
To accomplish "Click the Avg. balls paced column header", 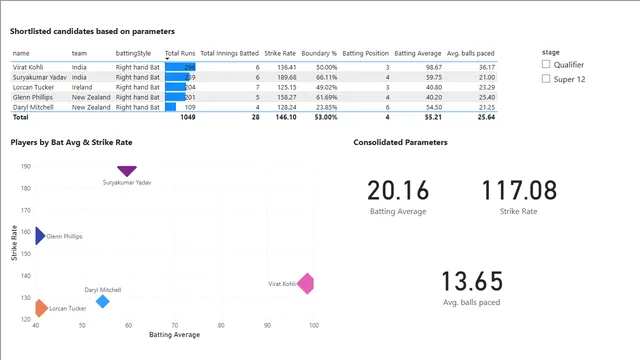I will (470, 53).
